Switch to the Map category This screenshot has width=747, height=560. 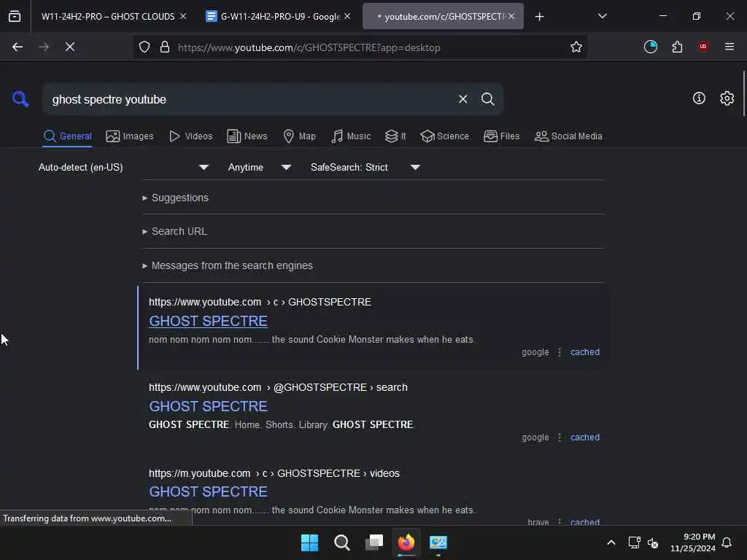pos(300,136)
